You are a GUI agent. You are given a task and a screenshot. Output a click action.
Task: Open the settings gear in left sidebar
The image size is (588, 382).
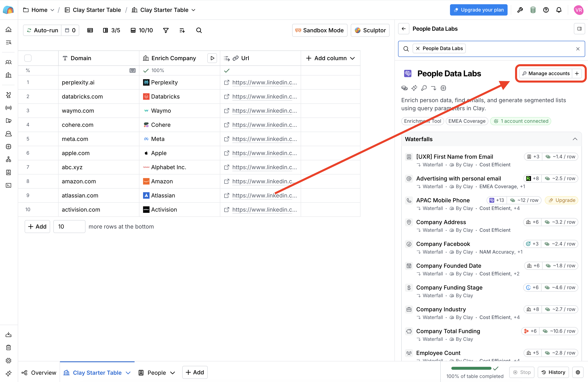9,361
